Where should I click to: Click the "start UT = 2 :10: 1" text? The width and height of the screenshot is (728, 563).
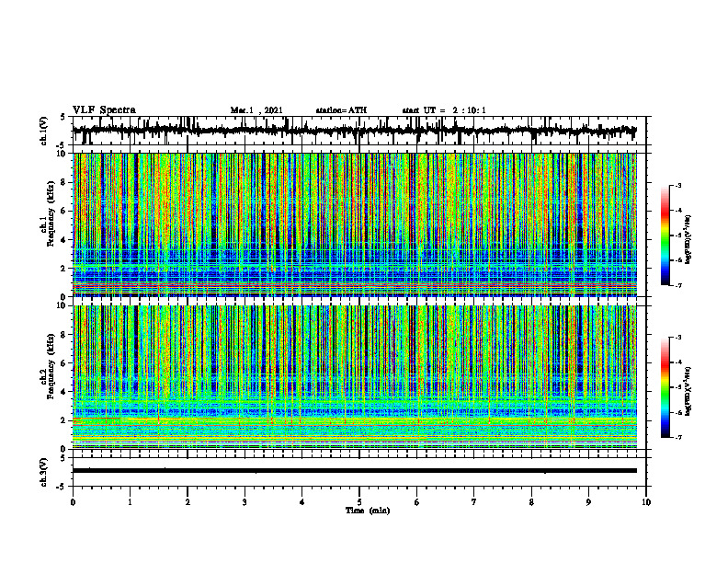coord(444,110)
